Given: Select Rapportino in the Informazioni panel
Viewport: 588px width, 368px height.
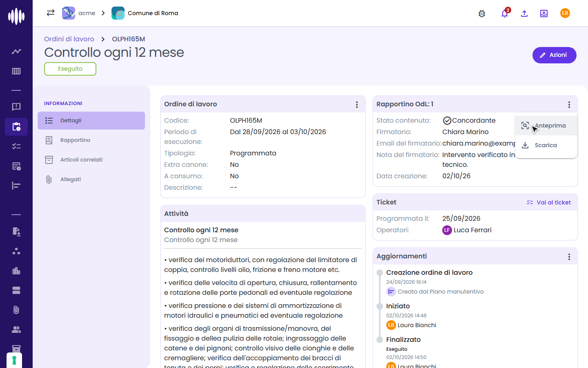Looking at the screenshot, I should pos(91,140).
